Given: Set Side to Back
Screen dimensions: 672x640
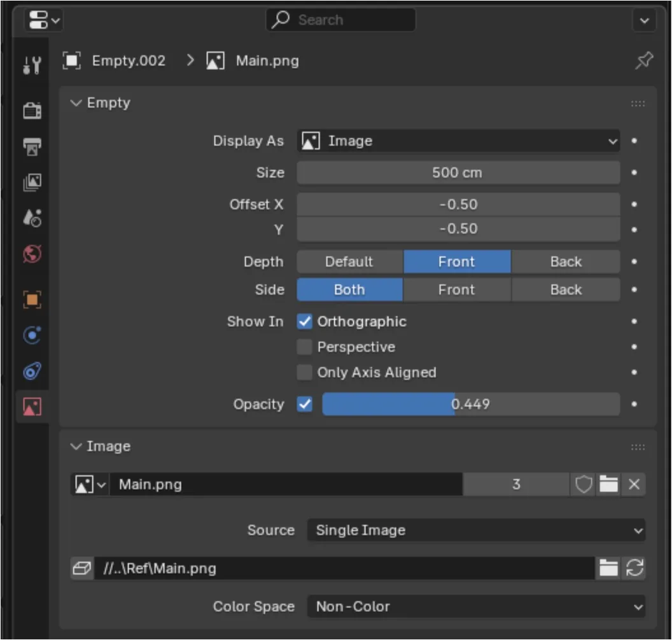Looking at the screenshot, I should [x=566, y=289].
